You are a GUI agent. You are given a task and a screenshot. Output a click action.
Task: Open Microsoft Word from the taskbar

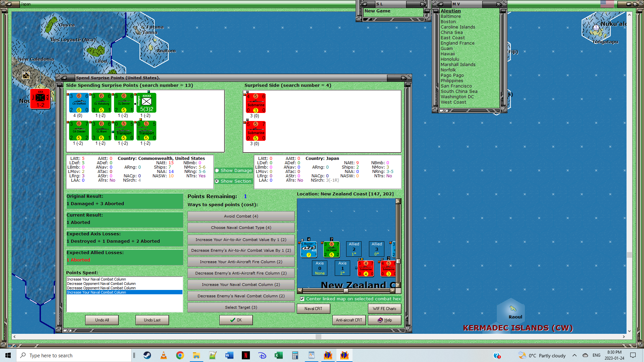coord(229,355)
